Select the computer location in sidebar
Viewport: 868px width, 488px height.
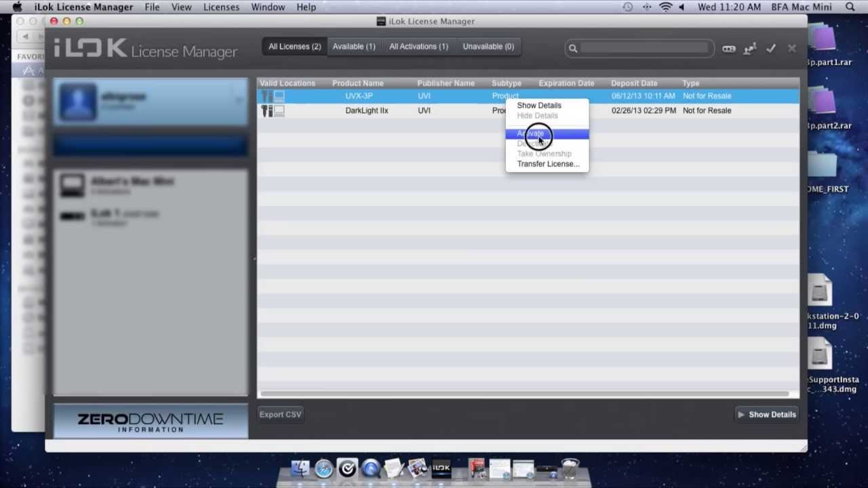pos(151,184)
